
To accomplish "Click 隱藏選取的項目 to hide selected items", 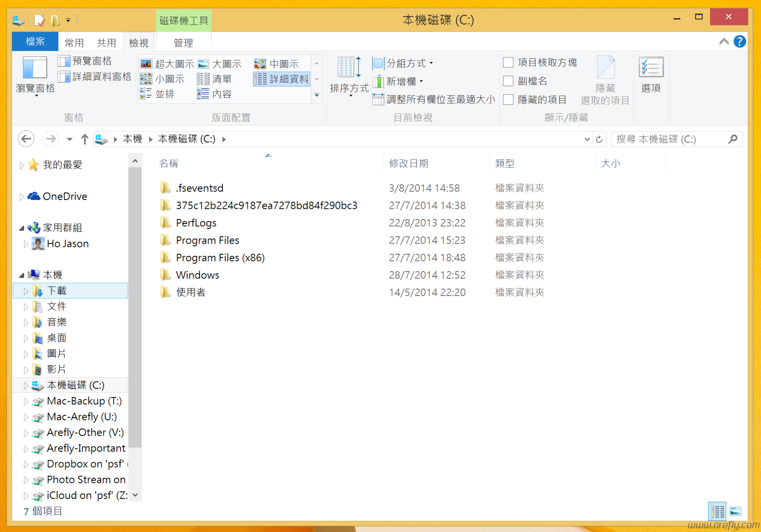I will (x=605, y=78).
